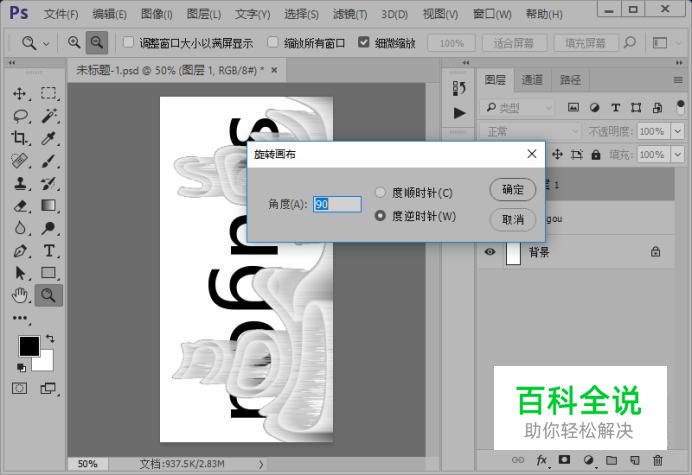Image resolution: width=692 pixels, height=475 pixels.
Task: Add a layer style fx
Action: 542,460
